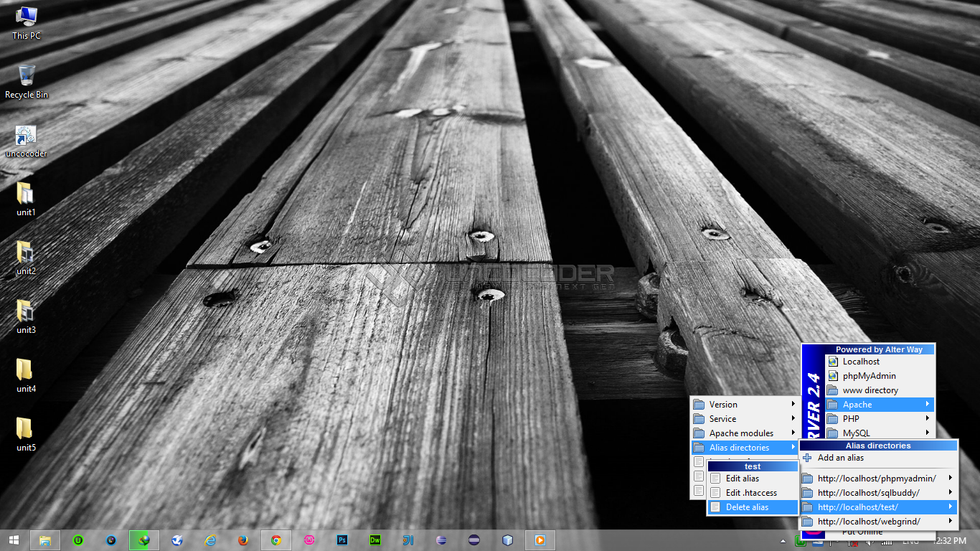This screenshot has height=551, width=980.
Task: Select the unit2 folder on the desktop
Action: point(26,258)
